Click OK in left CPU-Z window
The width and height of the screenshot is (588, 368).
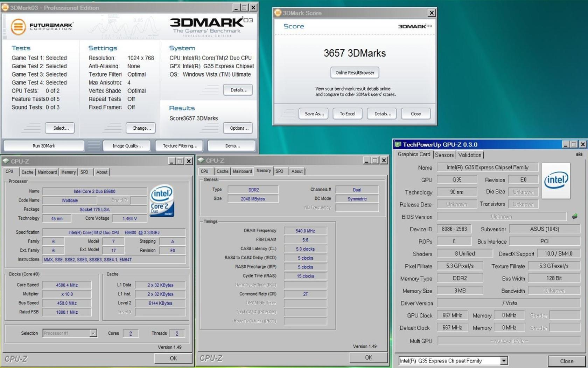173,358
